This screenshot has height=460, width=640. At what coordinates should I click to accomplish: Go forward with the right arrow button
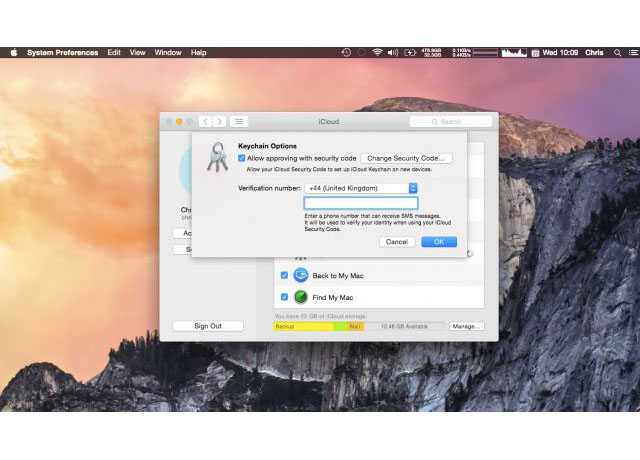(x=219, y=122)
